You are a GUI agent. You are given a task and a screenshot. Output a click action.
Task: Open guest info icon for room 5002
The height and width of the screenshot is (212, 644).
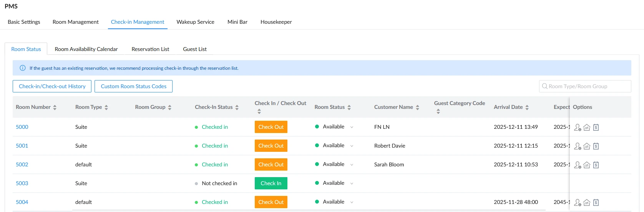(578, 165)
